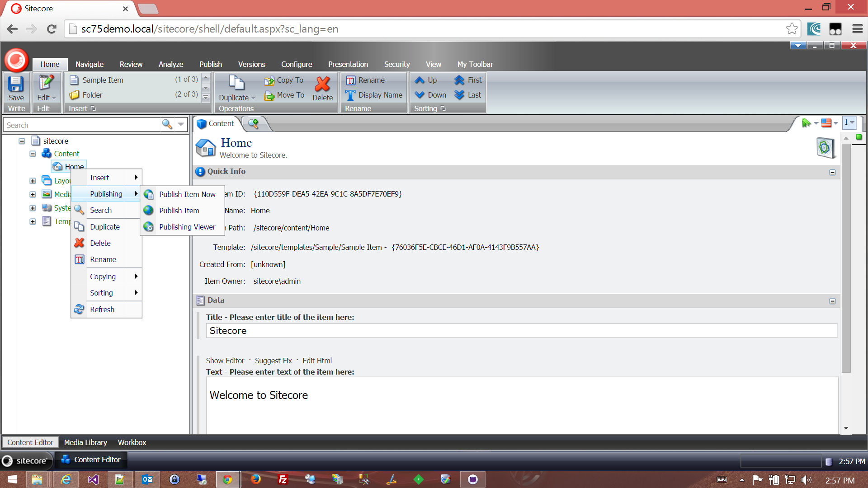Select Publish Item from submenu
This screenshot has height=488, width=868.
pyautogui.click(x=183, y=211)
